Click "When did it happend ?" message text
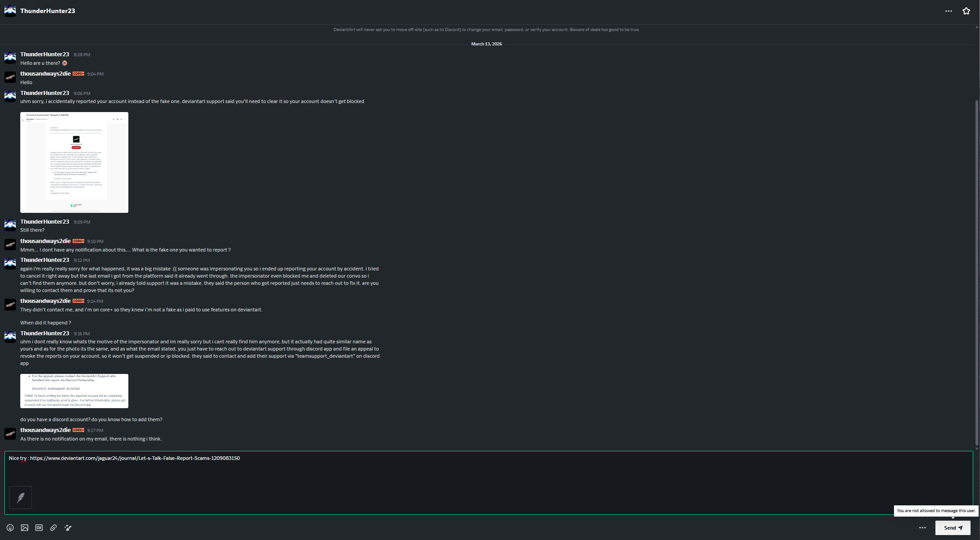Viewport: 980px width, 540px height. point(45,323)
